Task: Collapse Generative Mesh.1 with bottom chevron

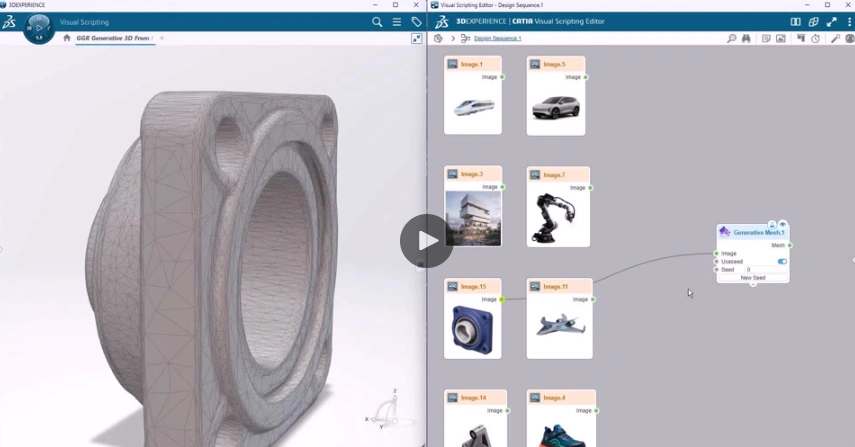Action: pos(753,284)
